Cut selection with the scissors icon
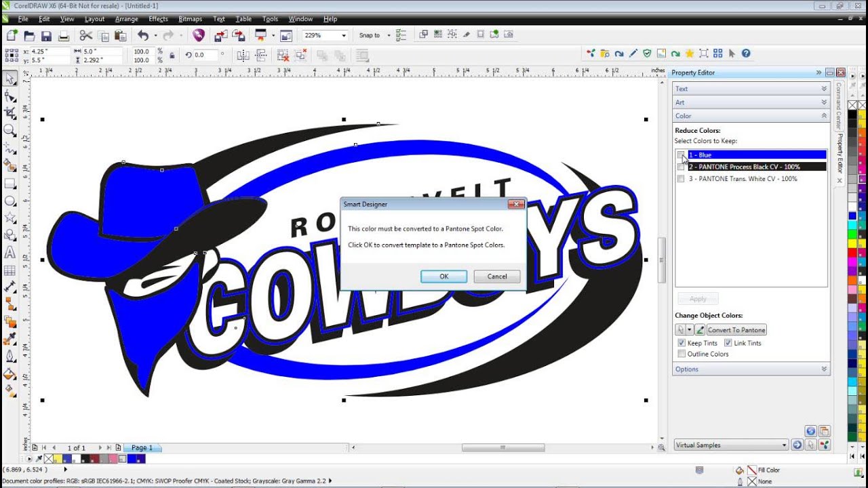Image resolution: width=868 pixels, height=488 pixels. (x=86, y=36)
